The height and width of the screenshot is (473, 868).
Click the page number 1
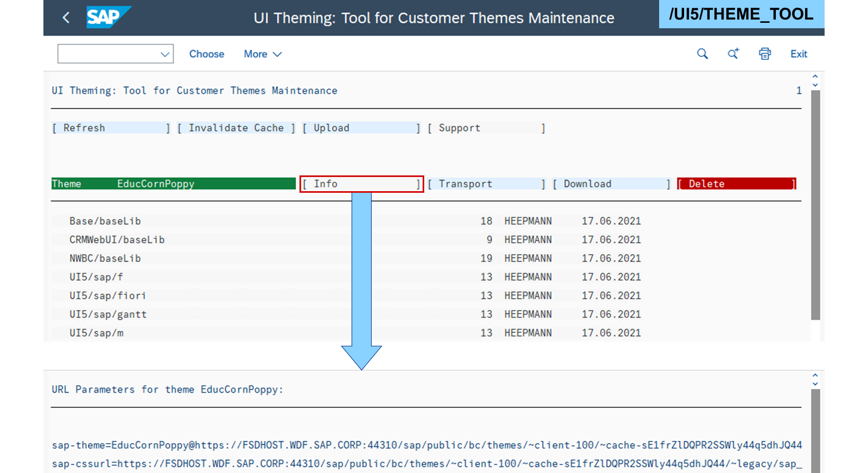click(799, 91)
